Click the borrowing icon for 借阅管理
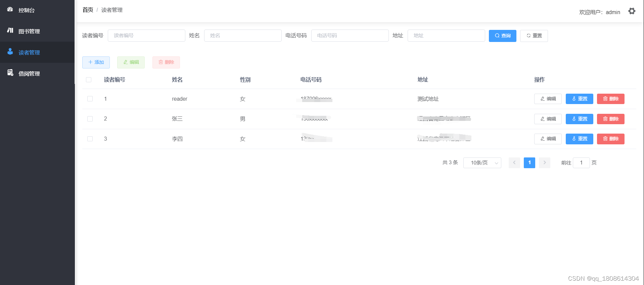The image size is (644, 285). point(10,73)
